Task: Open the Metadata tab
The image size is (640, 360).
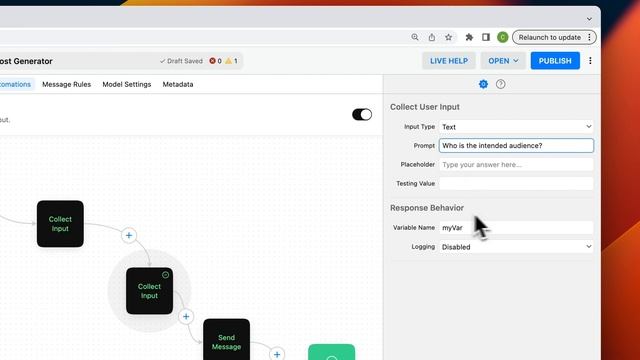Action: click(178, 84)
